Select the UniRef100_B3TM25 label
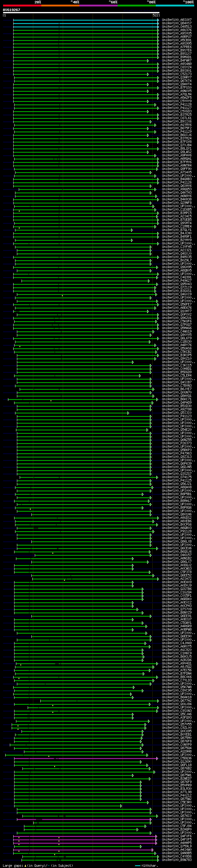This screenshot has height=868, width=197. 177,115
